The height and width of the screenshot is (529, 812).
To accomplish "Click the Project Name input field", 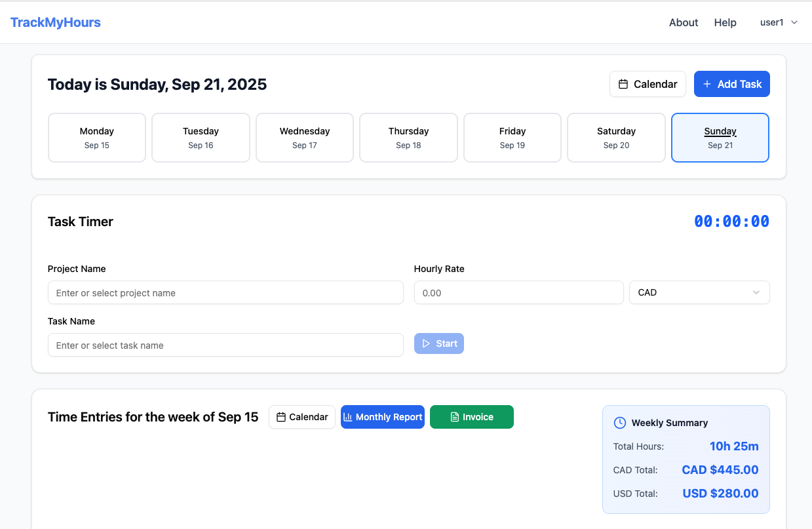I will pos(225,292).
